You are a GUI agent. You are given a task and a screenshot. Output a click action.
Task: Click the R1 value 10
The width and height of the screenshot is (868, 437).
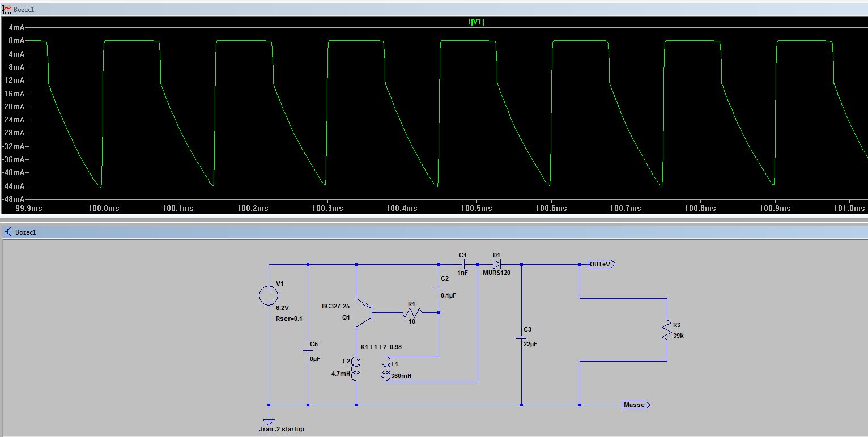pos(412,321)
